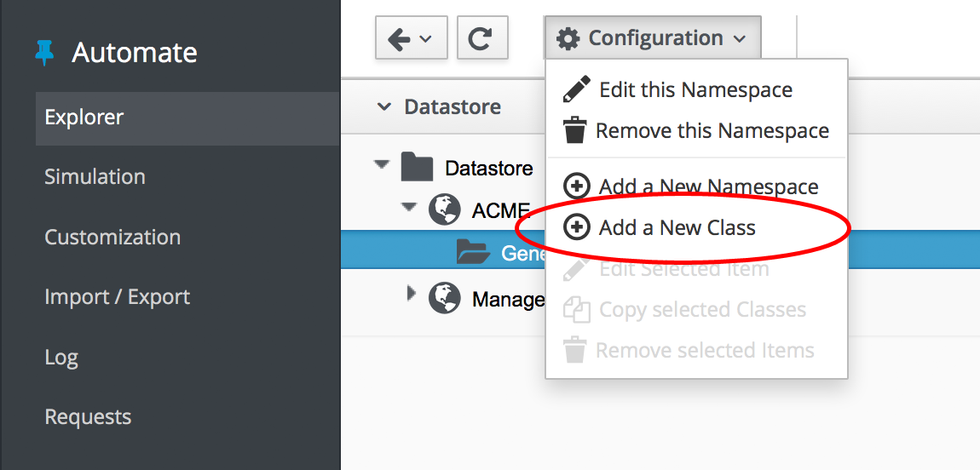
Task: Click the trash icon for Remove this Namespace
Action: pyautogui.click(x=575, y=131)
